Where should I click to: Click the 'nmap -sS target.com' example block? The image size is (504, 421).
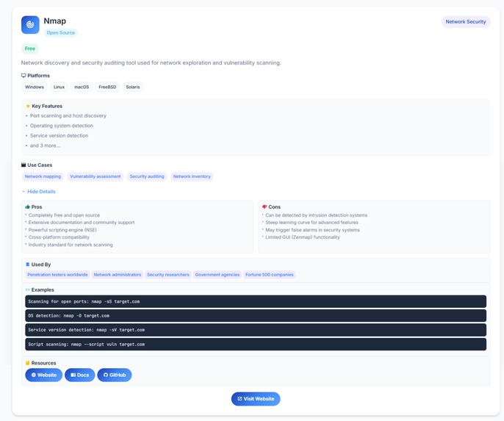point(256,301)
